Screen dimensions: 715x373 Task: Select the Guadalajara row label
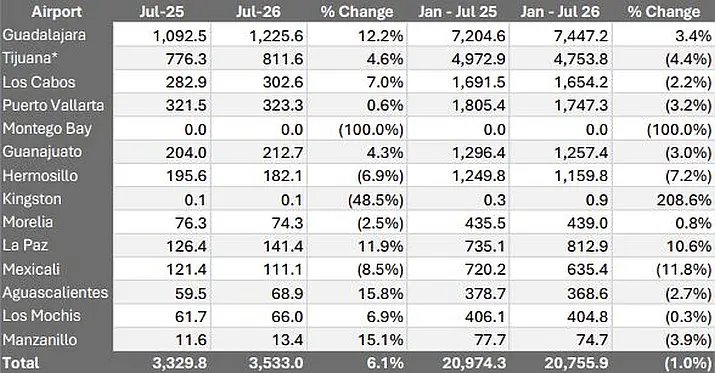click(x=44, y=35)
